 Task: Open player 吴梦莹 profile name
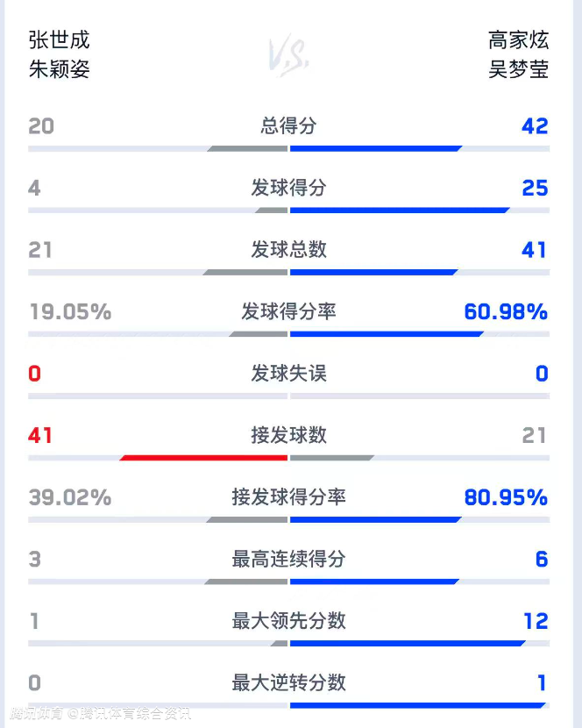coord(518,69)
